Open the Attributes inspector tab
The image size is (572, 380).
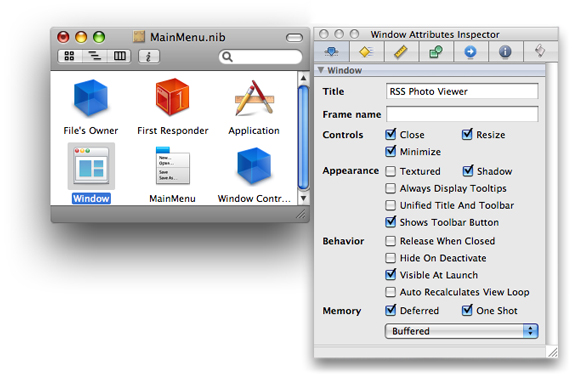(331, 52)
